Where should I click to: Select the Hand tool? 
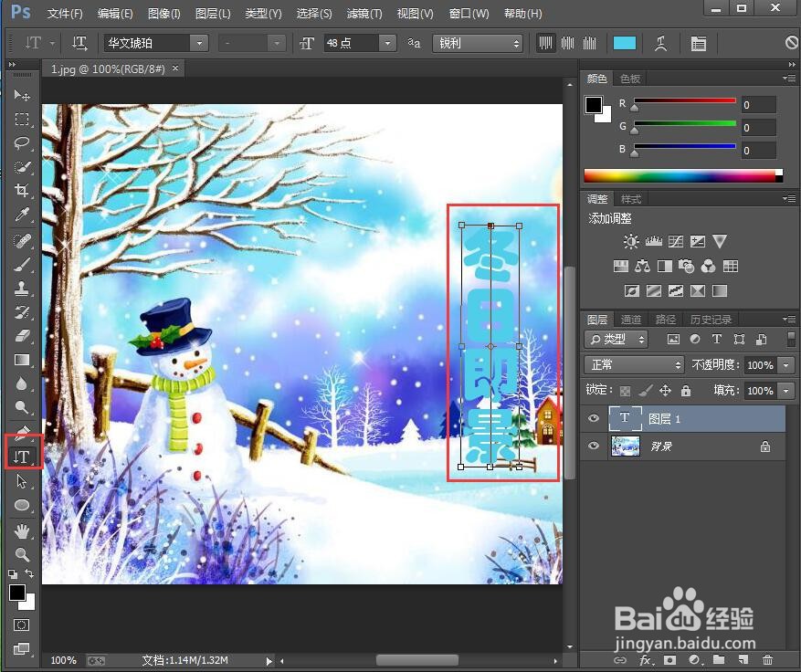click(21, 531)
